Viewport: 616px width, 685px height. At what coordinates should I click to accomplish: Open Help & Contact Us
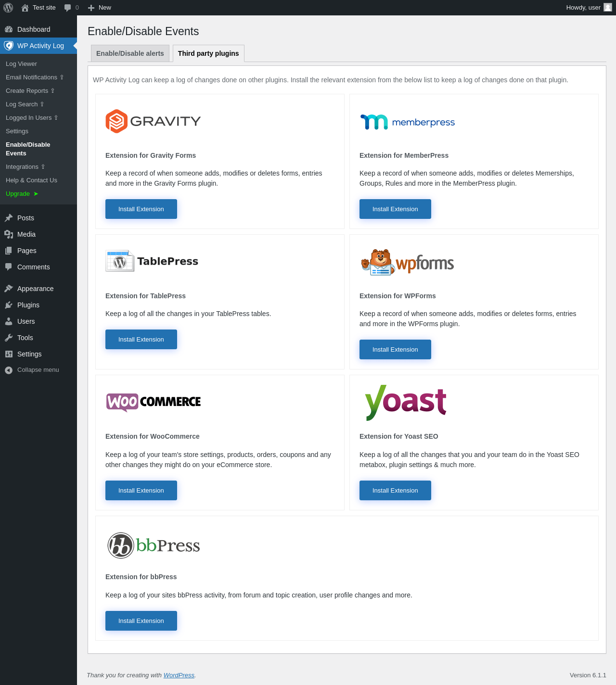31,180
